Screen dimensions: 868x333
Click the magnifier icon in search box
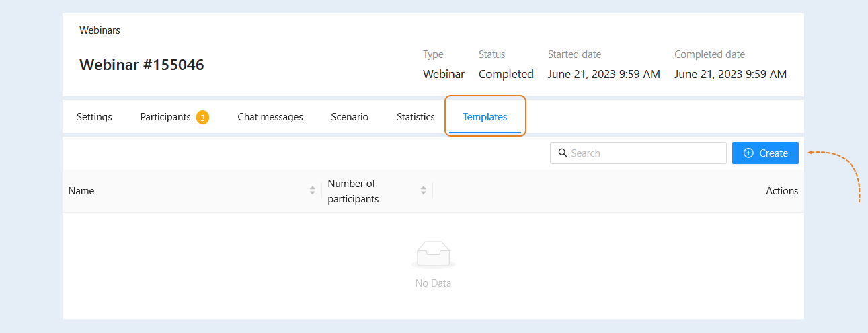tap(563, 153)
